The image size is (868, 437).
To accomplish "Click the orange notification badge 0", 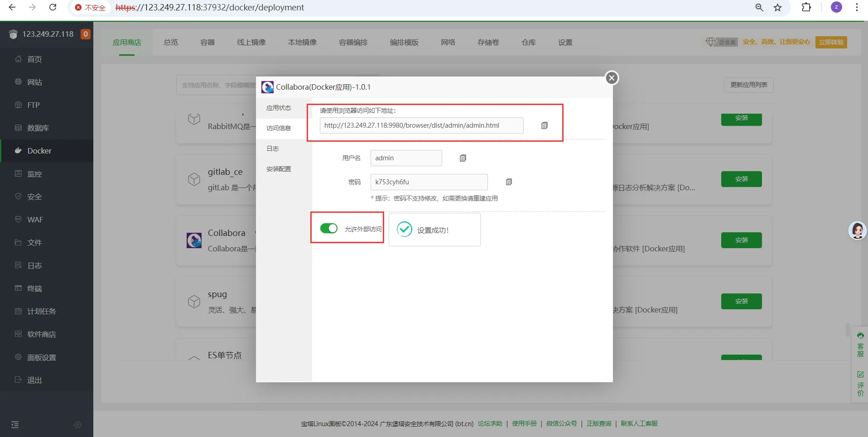I will click(85, 34).
